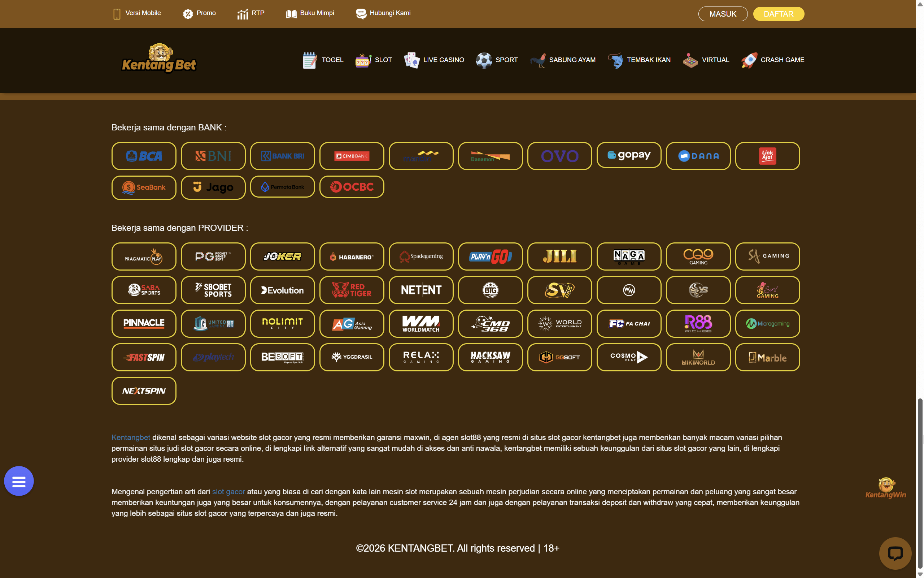Select Nextspin provider logo
The width and height of the screenshot is (924, 578).
[144, 391]
